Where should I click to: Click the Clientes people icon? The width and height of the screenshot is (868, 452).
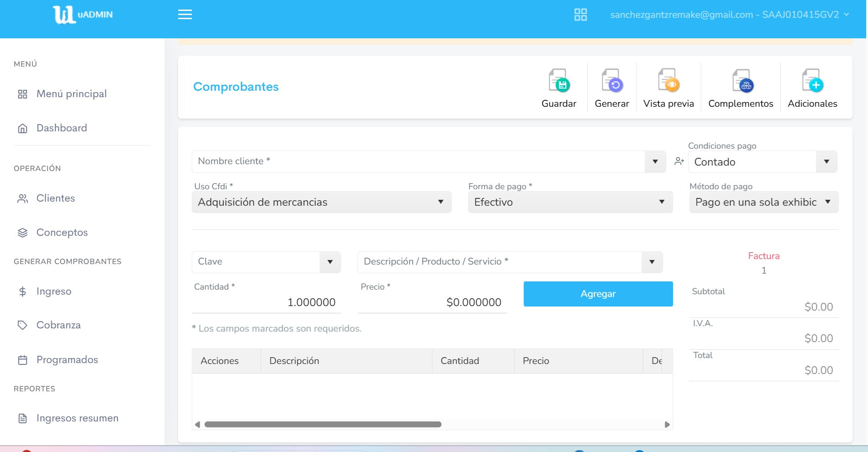[x=22, y=198]
